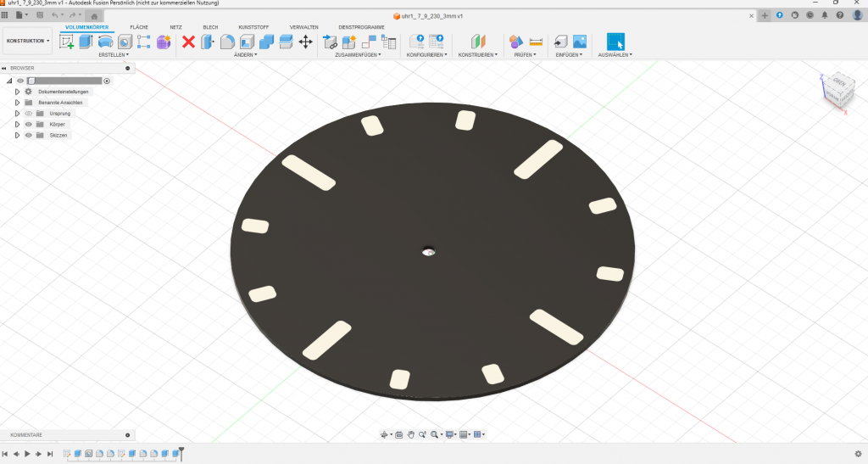Select the Extrude tool
This screenshot has width=868, height=464.
point(86,42)
